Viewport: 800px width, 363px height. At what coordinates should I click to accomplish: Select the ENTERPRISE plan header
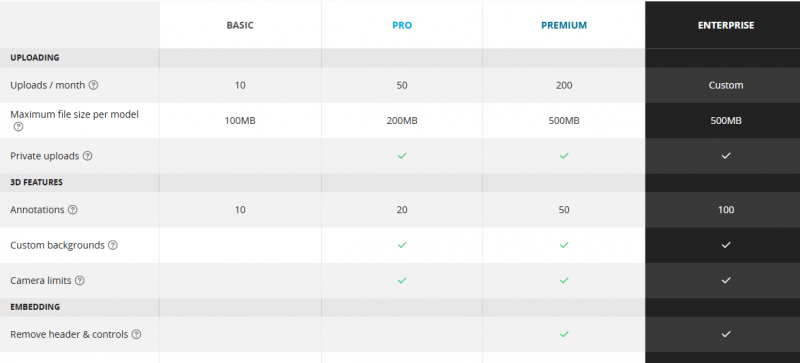(x=726, y=26)
